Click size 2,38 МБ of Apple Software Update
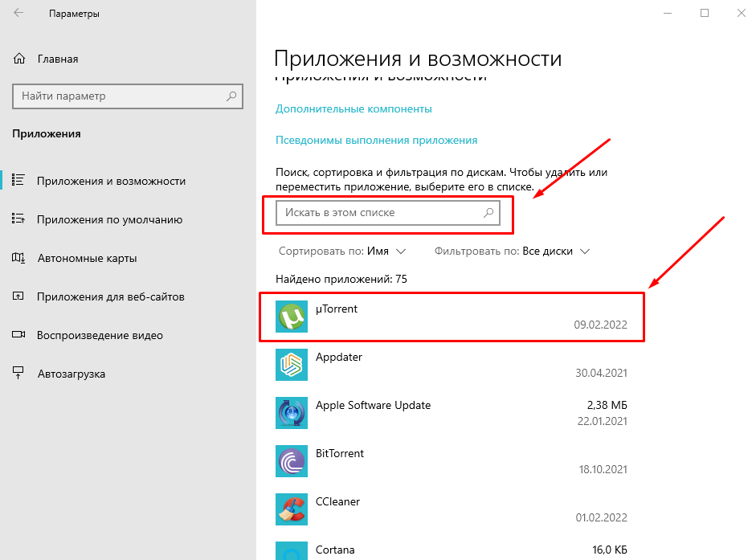The image size is (752, 560). click(x=607, y=405)
